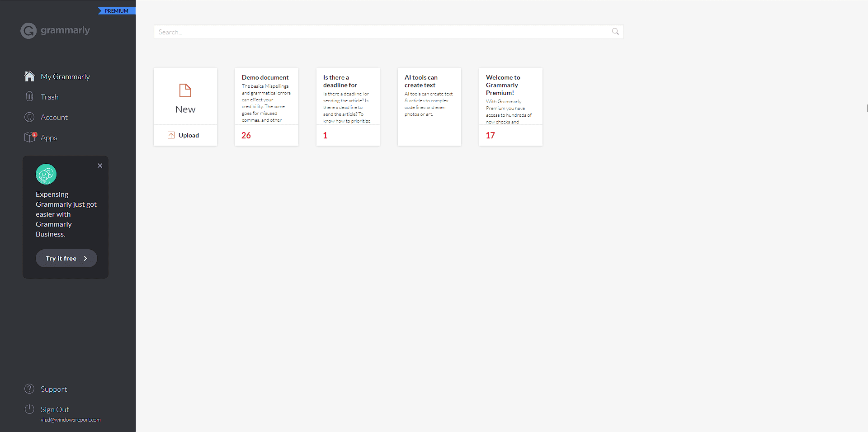Open the My Grammarly menu item
Screen dimensions: 868x432
(x=65, y=76)
